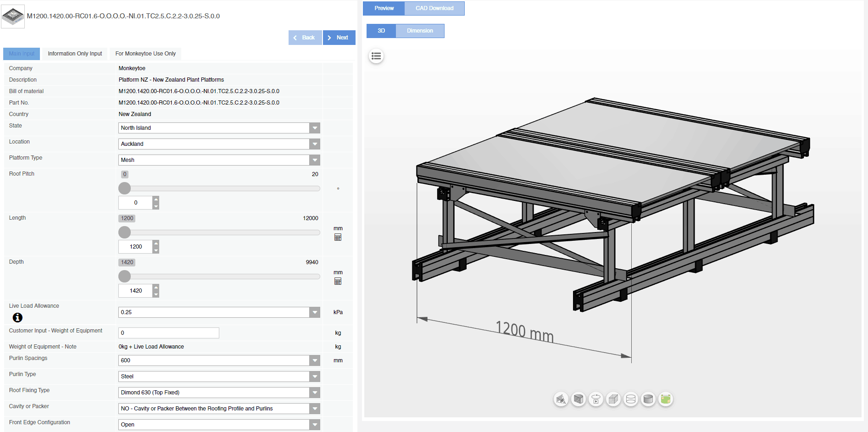868x432 pixels.
Task: Play the model rotation animation icon
Action: pyautogui.click(x=595, y=399)
